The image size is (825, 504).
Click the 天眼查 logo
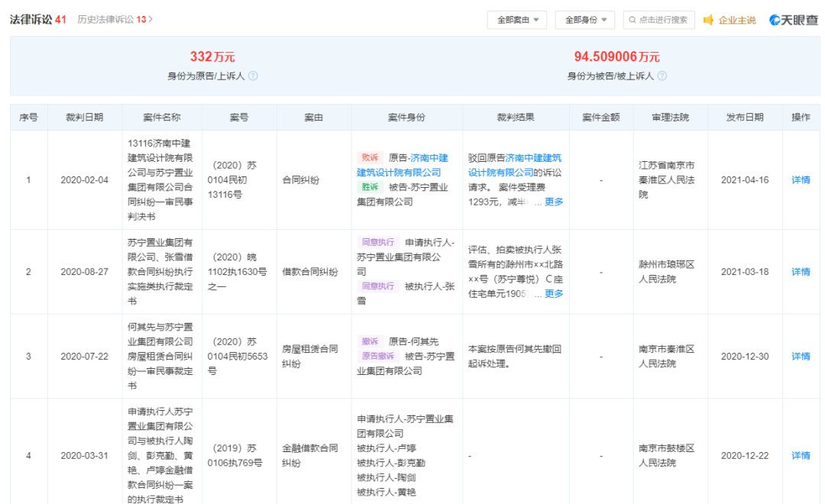coord(794,20)
